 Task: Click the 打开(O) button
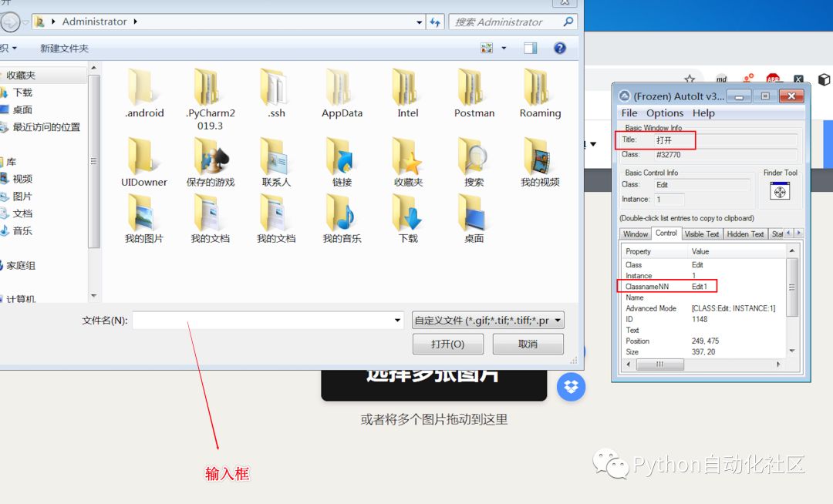coord(448,344)
